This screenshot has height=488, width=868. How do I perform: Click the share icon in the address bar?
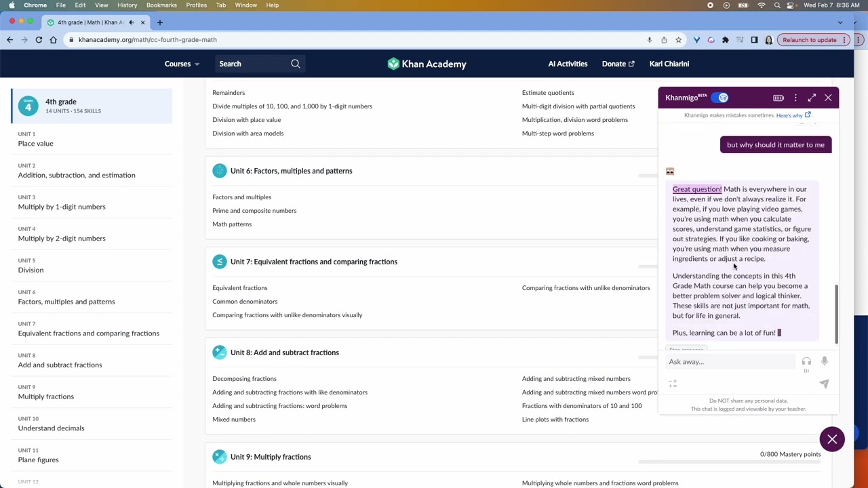(664, 40)
